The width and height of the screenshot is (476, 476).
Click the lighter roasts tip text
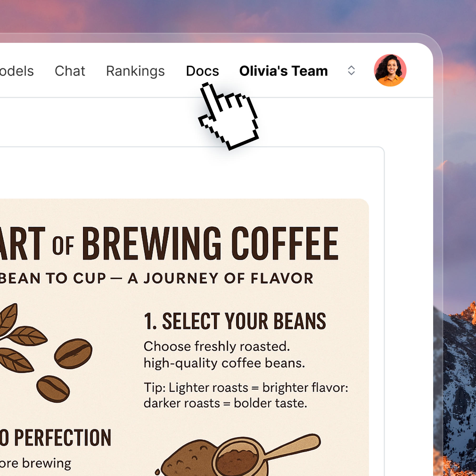(246, 395)
